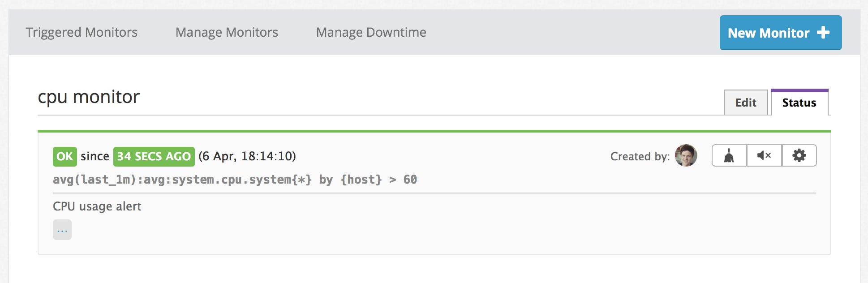
Task: Switch to the Edit tab
Action: click(746, 103)
